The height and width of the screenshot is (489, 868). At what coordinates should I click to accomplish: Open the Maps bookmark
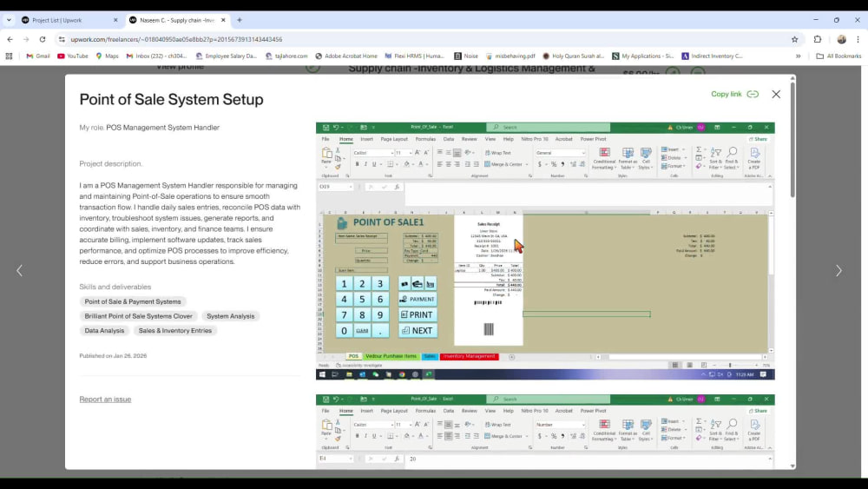(x=107, y=56)
